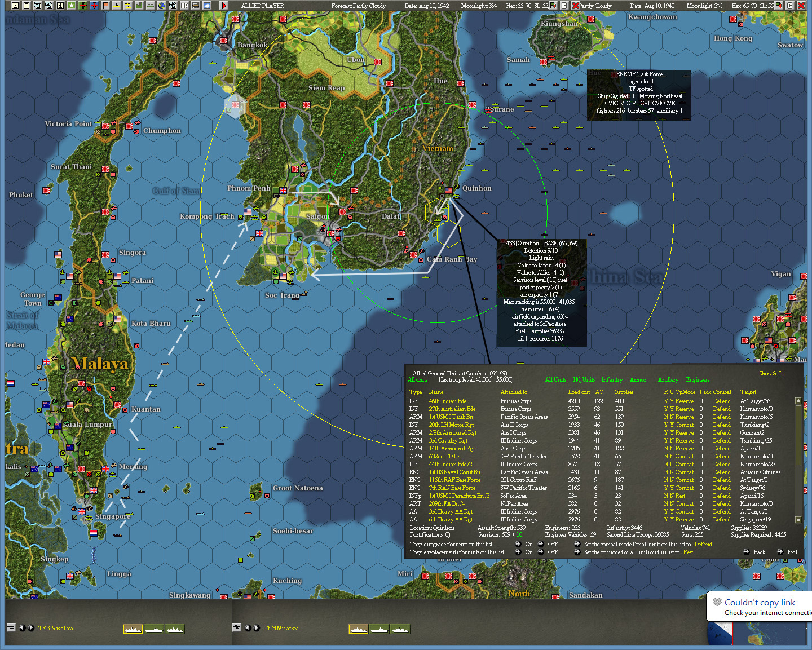This screenshot has width=812, height=650.
Task: Click the red triangle end-turn icon
Action: [224, 6]
